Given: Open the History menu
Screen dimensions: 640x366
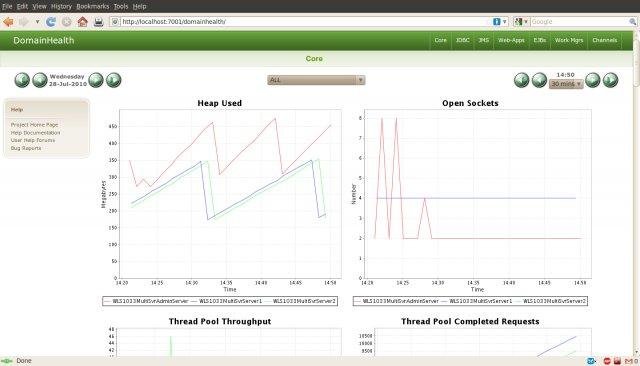Looking at the screenshot, I should point(61,6).
